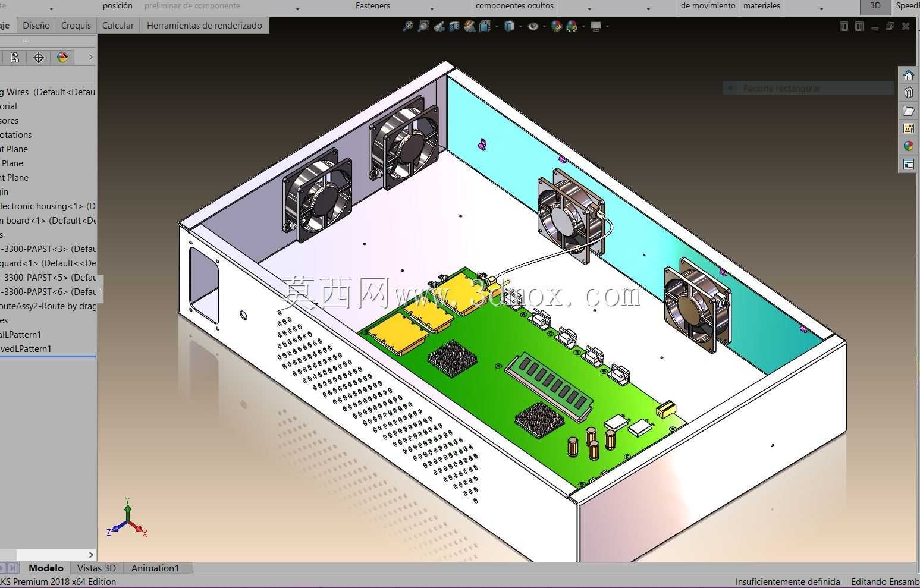Click the de movimiento ribbon button
The height and width of the screenshot is (588, 920).
[708, 5]
